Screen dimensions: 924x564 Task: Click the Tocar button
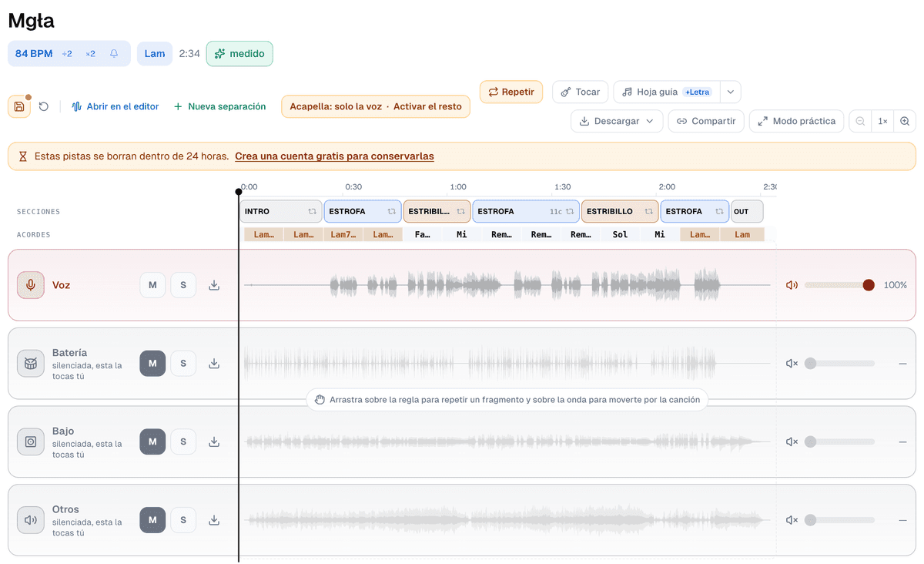coord(581,92)
